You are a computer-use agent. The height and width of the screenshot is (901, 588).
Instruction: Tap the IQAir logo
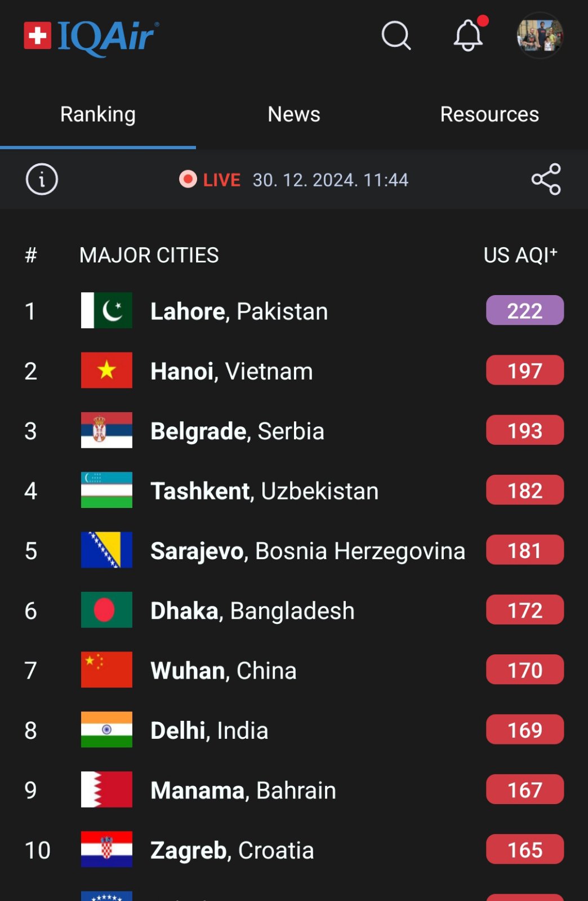(92, 37)
